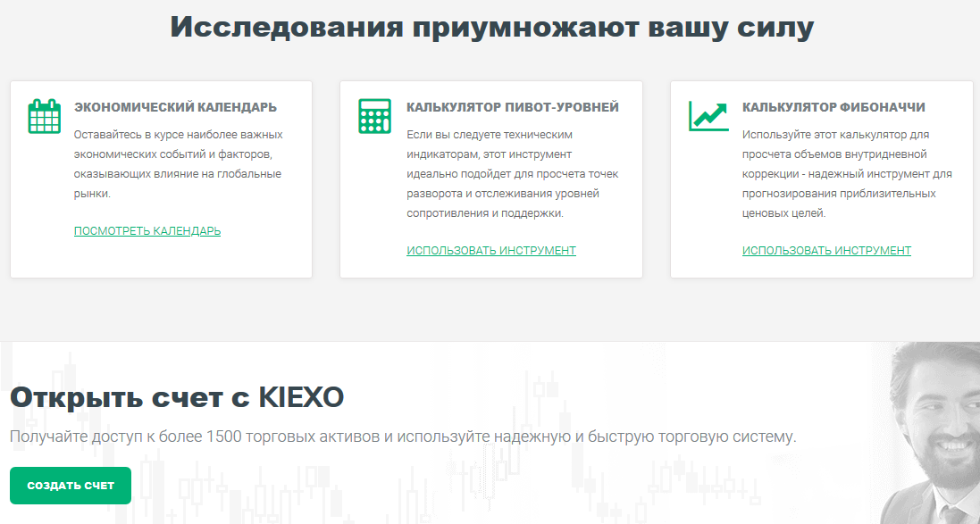Image resolution: width=980 pixels, height=524 pixels.
Task: Click the economic calendar description paragraph
Action: (x=178, y=164)
